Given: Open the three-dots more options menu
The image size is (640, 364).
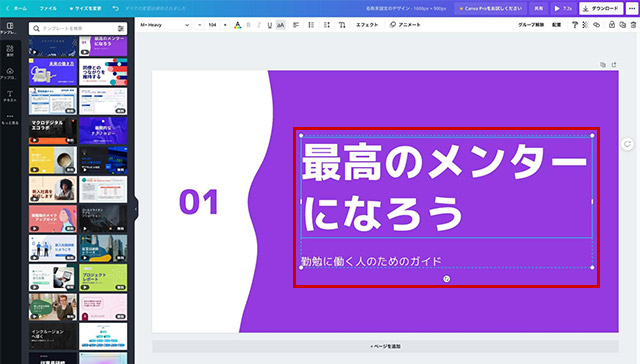Looking at the screenshot, I should coord(632,8).
